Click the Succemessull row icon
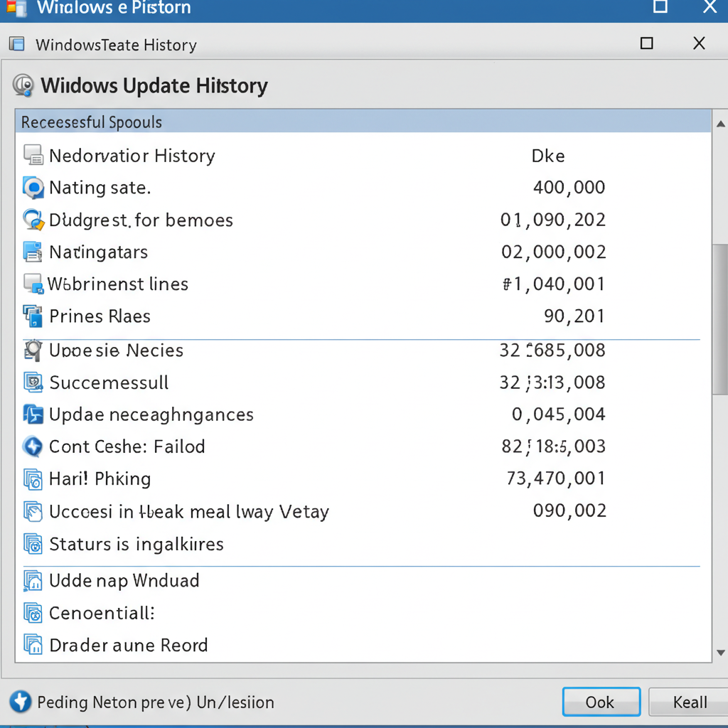 point(33,382)
